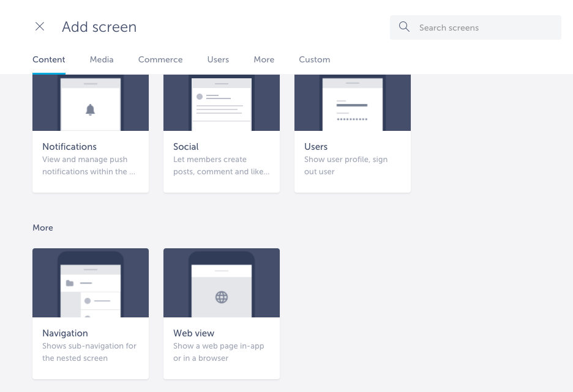573x392 pixels.
Task: Select the Commerce tab
Action: pyautogui.click(x=160, y=59)
